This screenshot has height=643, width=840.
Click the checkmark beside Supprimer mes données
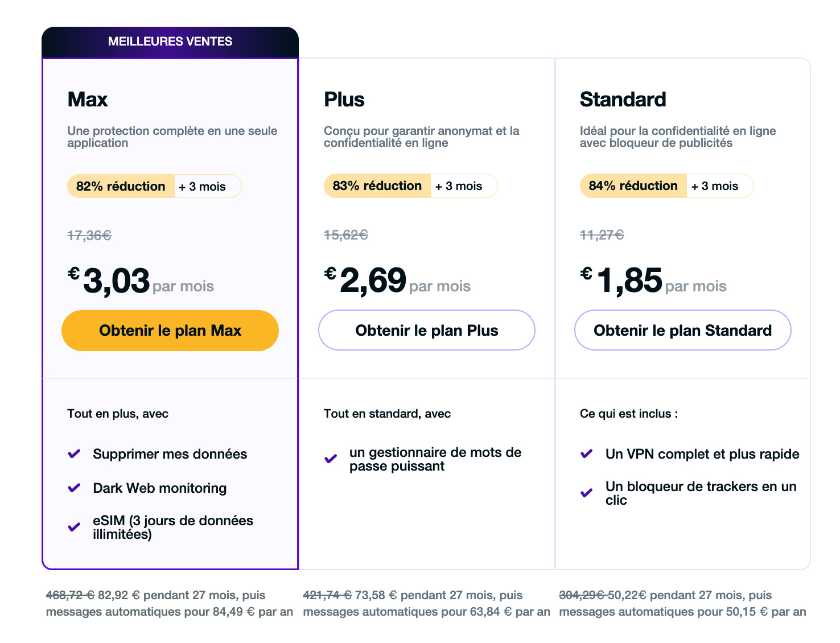pos(73,454)
